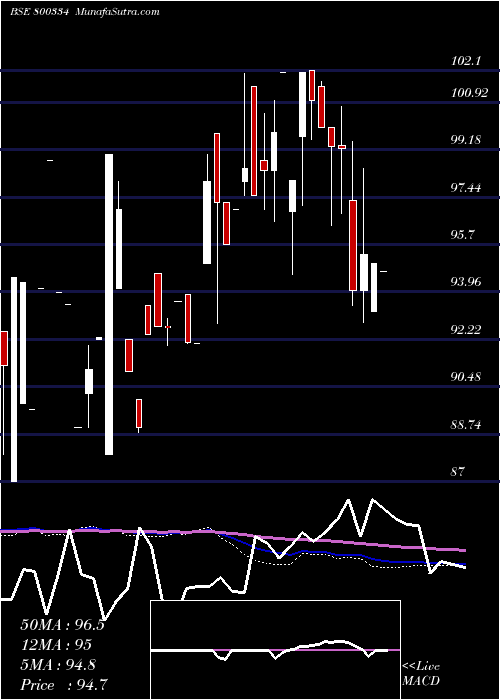Click the MunafaSutra.com source text
Viewport: 500px width, 700px height.
click(x=117, y=12)
